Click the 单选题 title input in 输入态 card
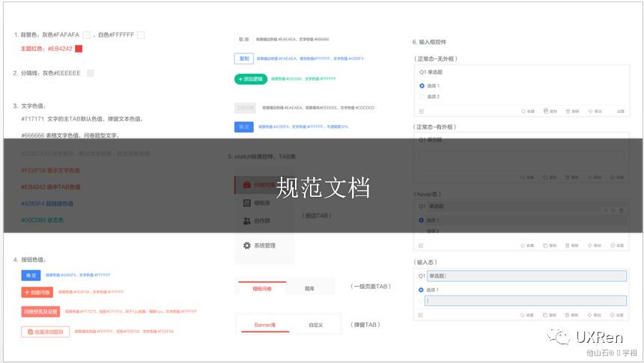 coord(527,276)
